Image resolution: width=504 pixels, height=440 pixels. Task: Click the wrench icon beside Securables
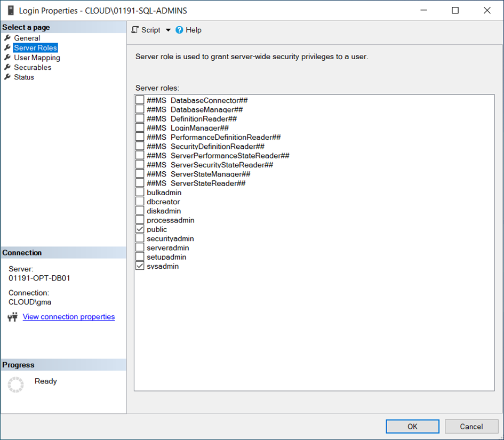[x=7, y=67]
